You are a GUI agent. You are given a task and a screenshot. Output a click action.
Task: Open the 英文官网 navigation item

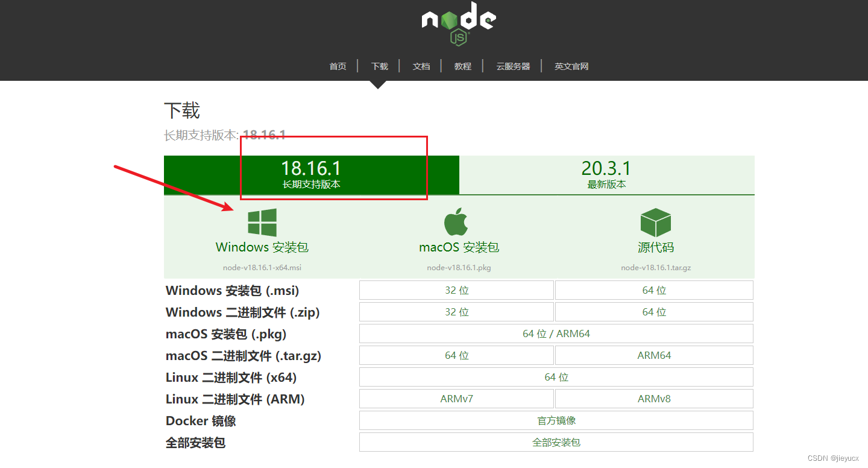pos(571,66)
